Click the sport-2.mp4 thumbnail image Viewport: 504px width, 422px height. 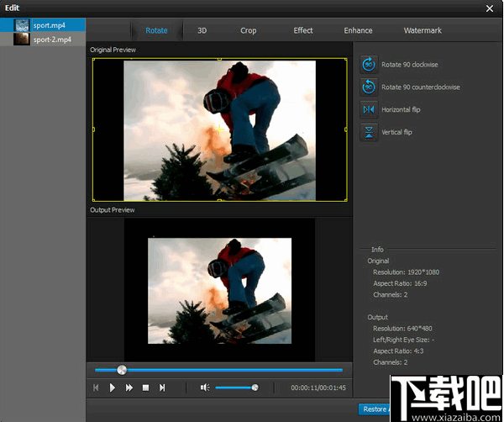pyautogui.click(x=22, y=40)
